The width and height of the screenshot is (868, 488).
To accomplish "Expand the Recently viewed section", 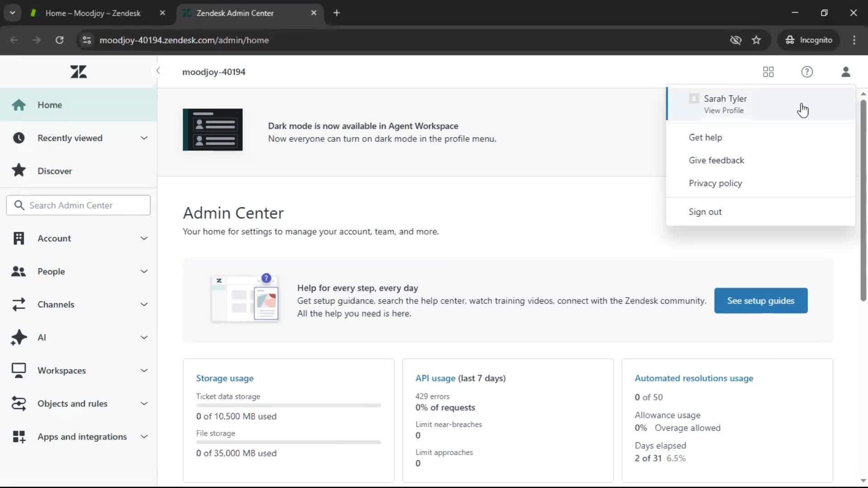I will [144, 138].
